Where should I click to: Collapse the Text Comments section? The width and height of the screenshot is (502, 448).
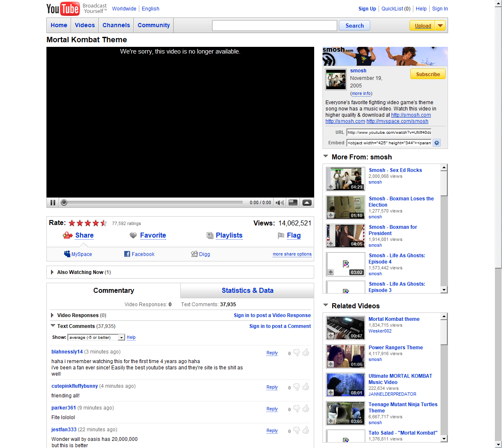coord(53,326)
